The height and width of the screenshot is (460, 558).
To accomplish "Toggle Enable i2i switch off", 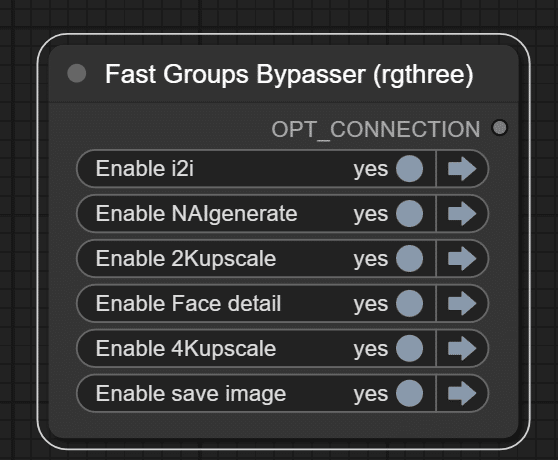I will pyautogui.click(x=409, y=169).
